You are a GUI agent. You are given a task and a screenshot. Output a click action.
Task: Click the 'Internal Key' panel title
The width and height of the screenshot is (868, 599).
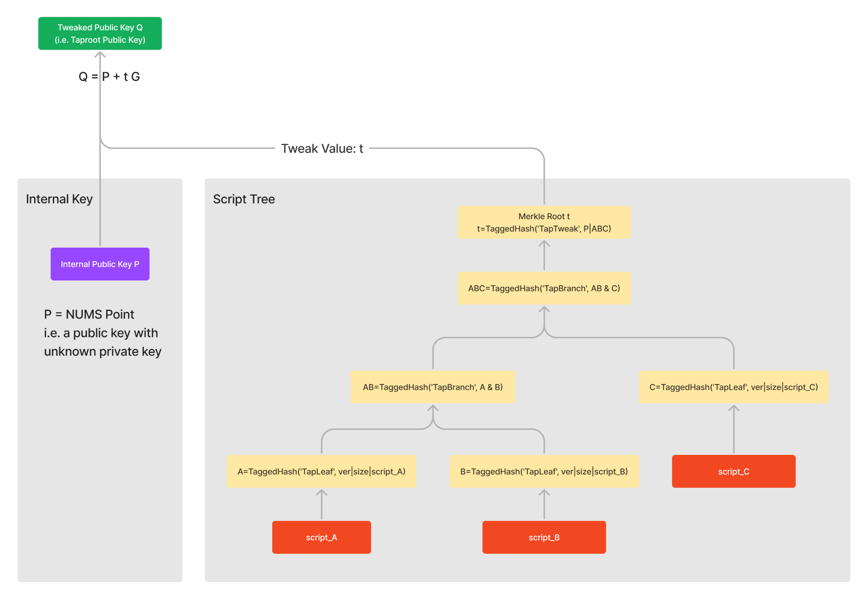coord(59,199)
